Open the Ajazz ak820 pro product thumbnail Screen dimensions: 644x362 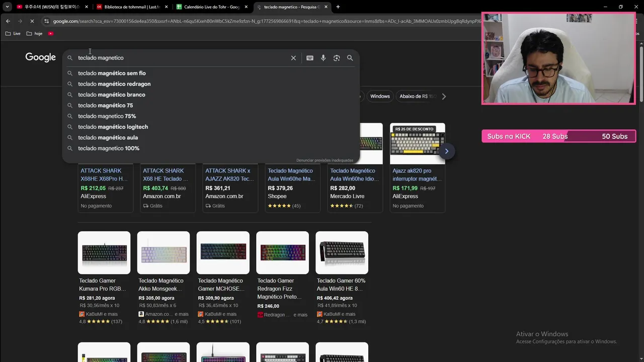(418, 144)
